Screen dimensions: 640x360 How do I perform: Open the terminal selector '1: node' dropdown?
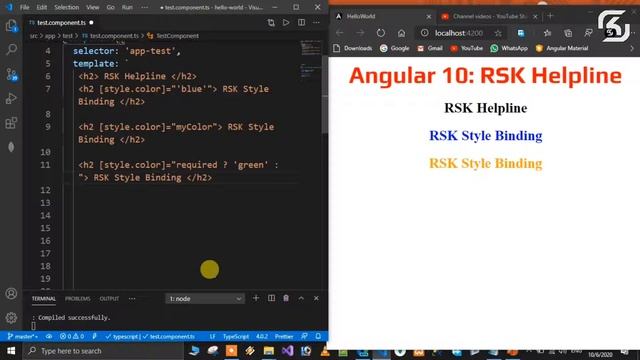205,299
